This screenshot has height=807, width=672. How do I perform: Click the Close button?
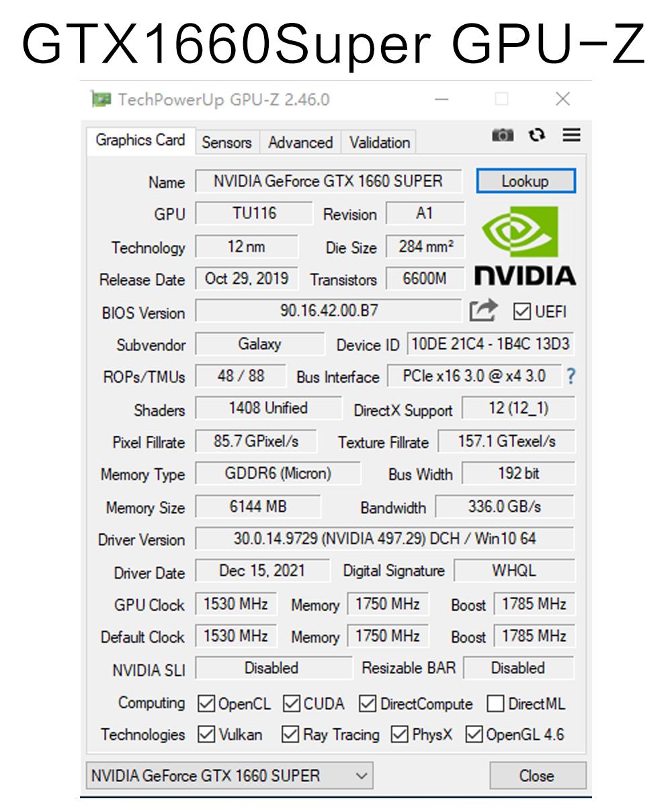(537, 775)
